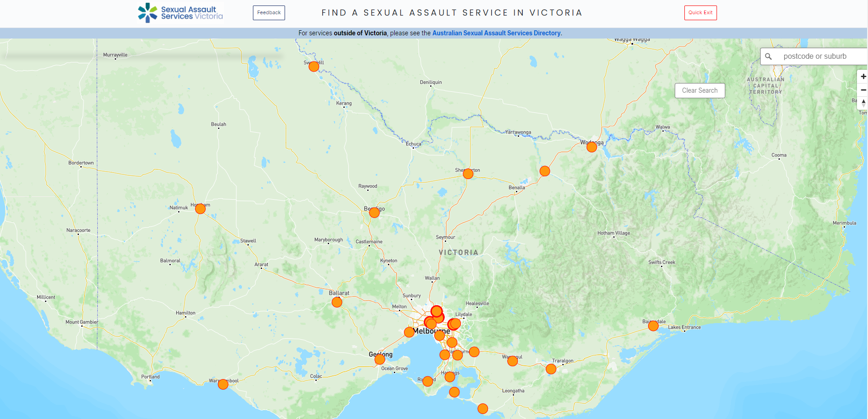Select the Horsham service marker
This screenshot has width=868, height=419.
point(201,209)
